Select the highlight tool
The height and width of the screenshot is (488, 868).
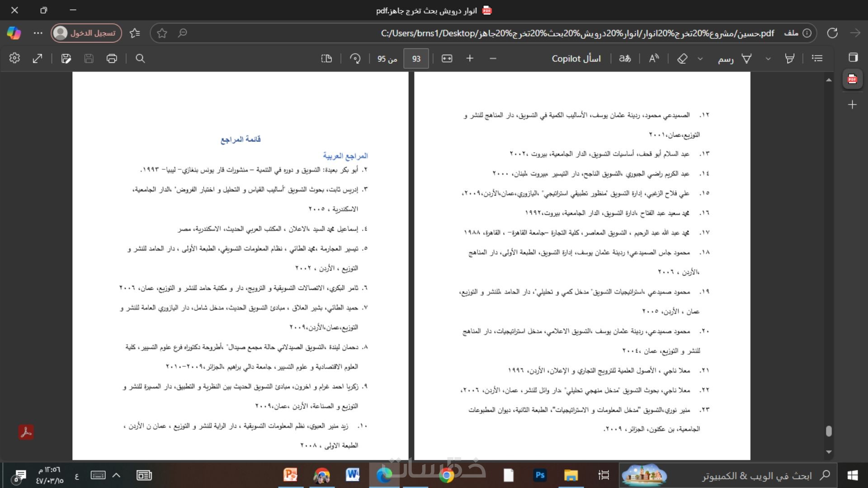tap(789, 58)
